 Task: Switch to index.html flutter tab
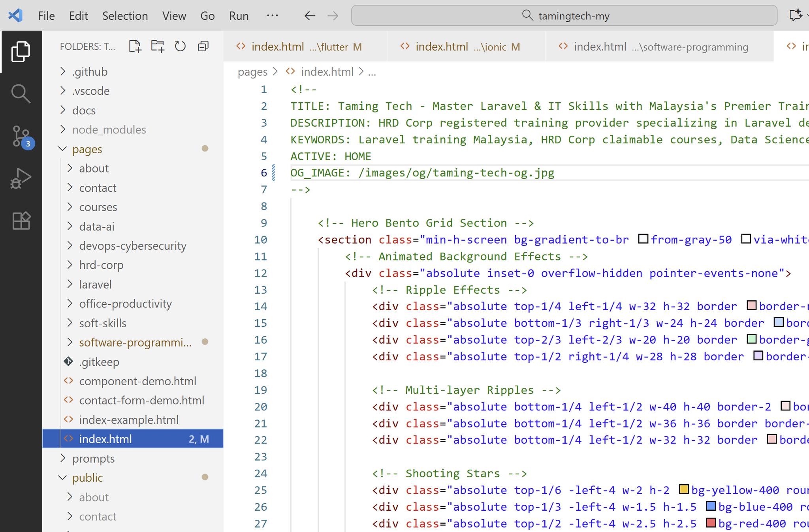pos(305,47)
